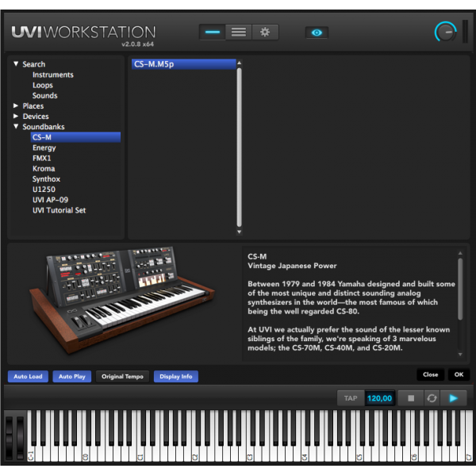476x476 pixels.
Task: Click the C5 piano key
Action: 359,454
